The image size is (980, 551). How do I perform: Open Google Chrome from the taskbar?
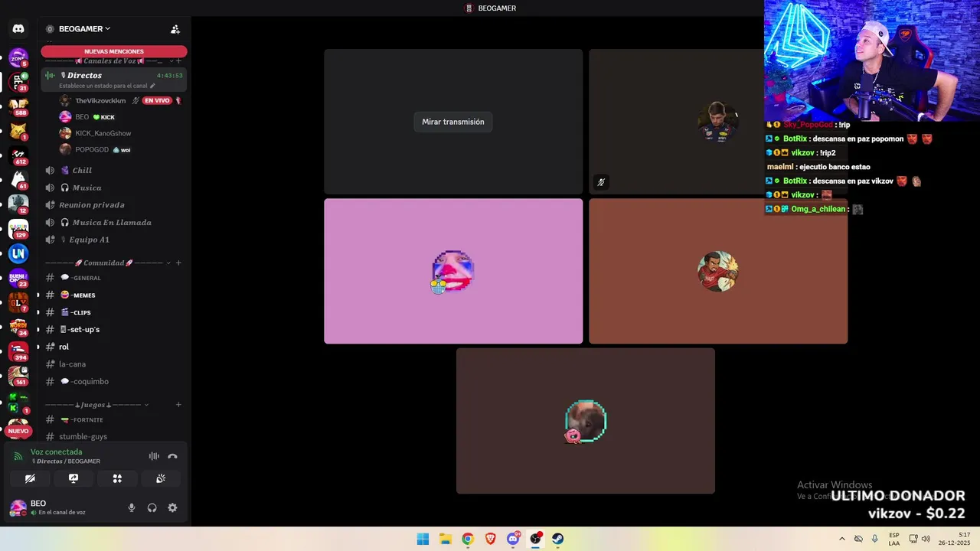pos(468,539)
